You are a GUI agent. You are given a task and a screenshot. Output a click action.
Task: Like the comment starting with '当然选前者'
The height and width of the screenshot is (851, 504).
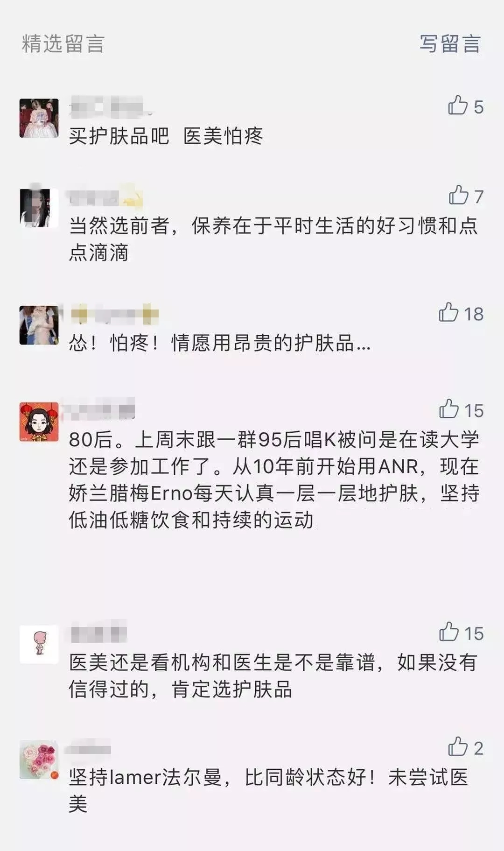[x=458, y=196]
